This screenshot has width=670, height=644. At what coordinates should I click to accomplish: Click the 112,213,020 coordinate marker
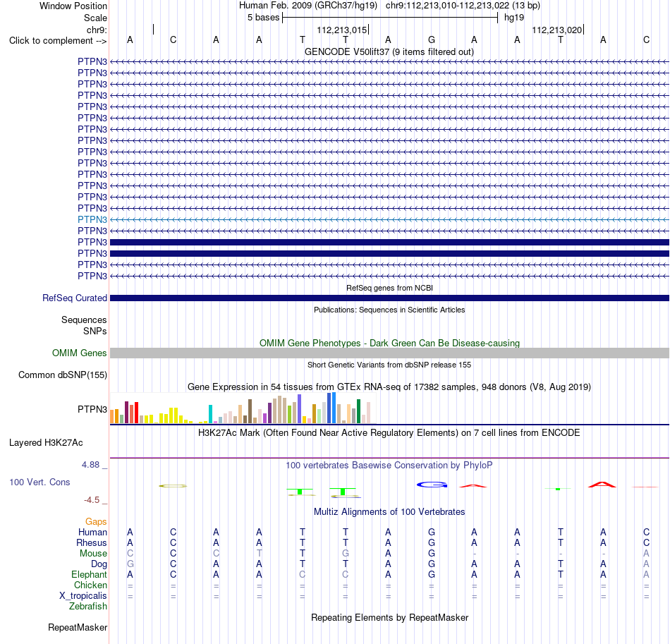tap(556, 30)
